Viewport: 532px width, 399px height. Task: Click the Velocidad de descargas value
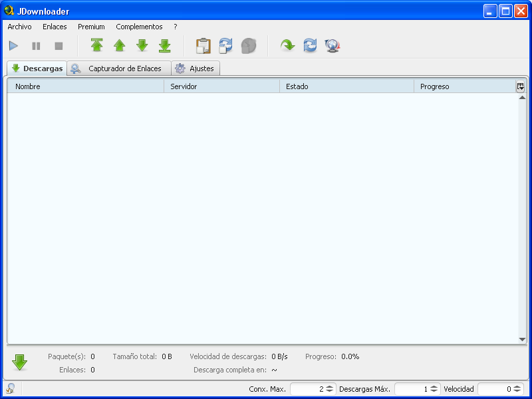(279, 356)
